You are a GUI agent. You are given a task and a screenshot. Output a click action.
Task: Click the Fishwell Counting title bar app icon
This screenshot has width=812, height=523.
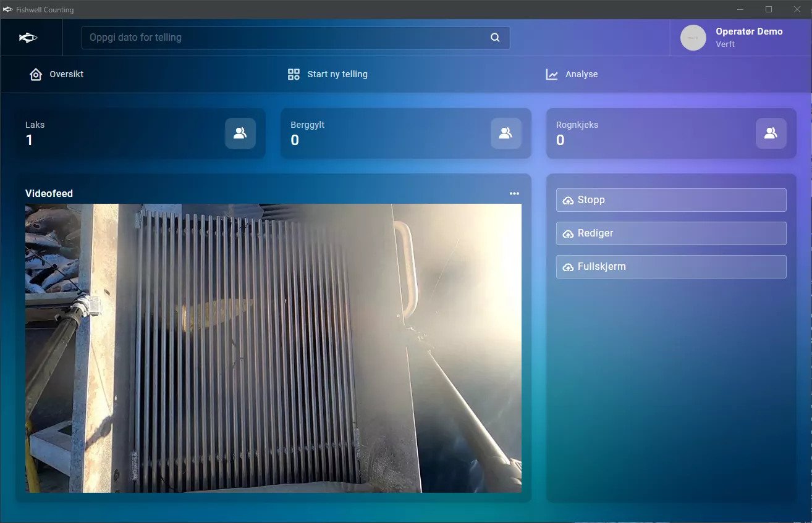[8, 9]
